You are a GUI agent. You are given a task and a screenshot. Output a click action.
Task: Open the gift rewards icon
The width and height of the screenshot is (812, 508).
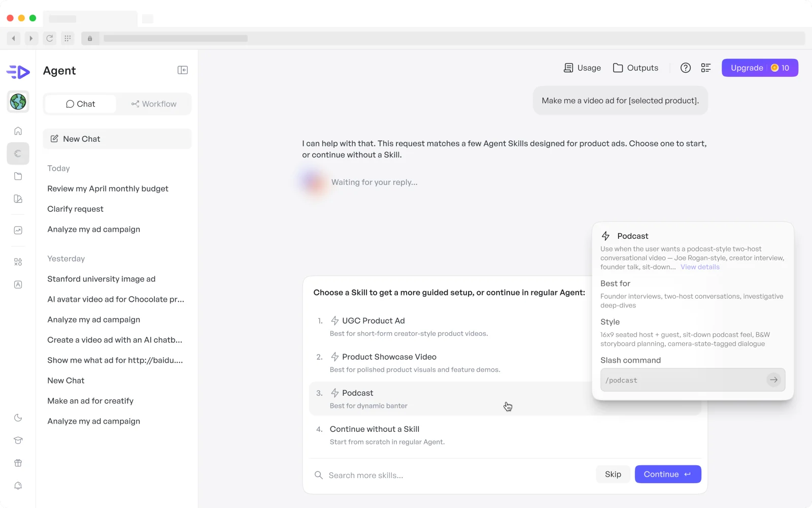tap(18, 463)
